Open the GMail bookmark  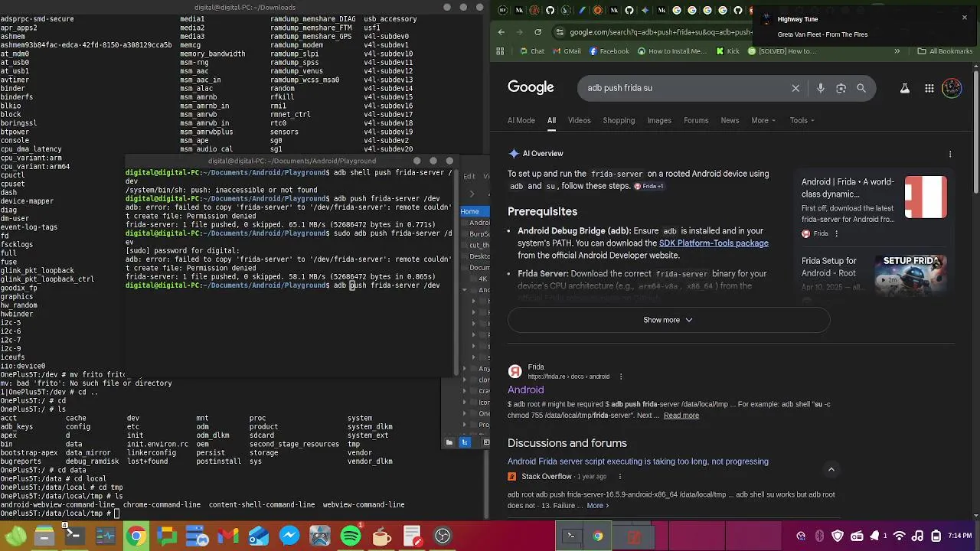(x=566, y=51)
